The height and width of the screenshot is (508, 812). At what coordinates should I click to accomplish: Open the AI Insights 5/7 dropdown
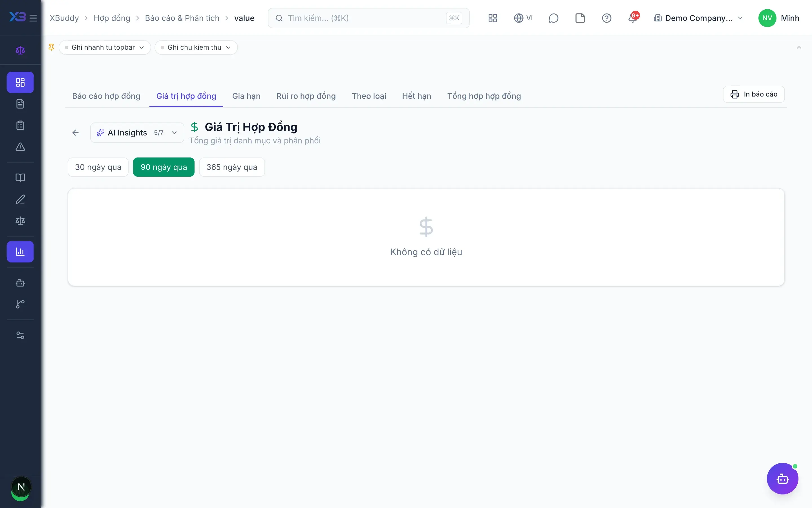coord(137,133)
